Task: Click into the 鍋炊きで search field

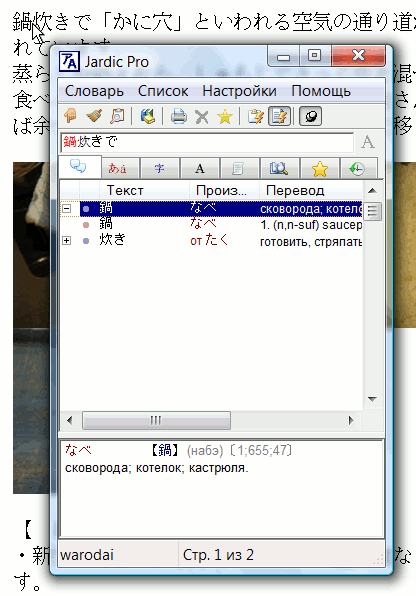Action: pos(207,142)
